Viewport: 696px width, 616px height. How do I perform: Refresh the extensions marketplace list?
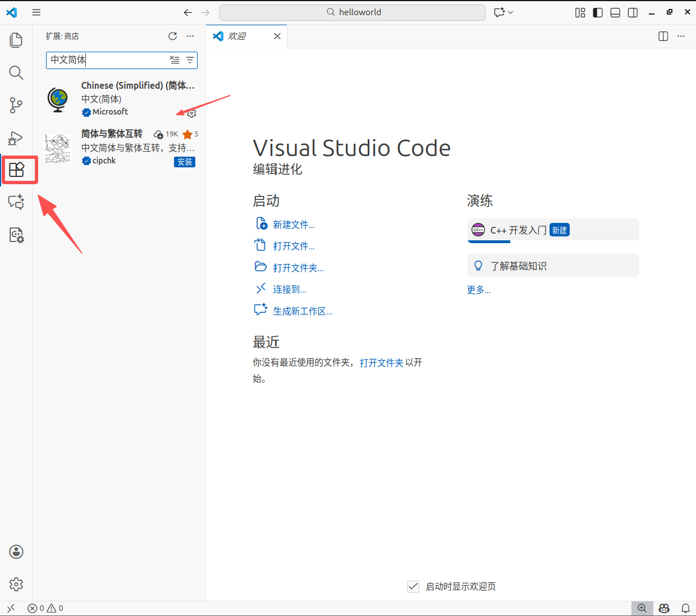tap(173, 36)
